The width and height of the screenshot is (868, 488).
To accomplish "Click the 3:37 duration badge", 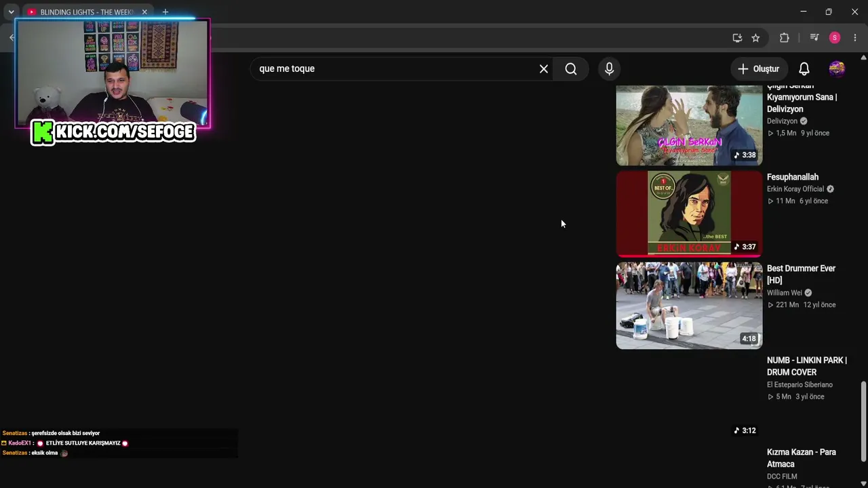I will tap(745, 247).
